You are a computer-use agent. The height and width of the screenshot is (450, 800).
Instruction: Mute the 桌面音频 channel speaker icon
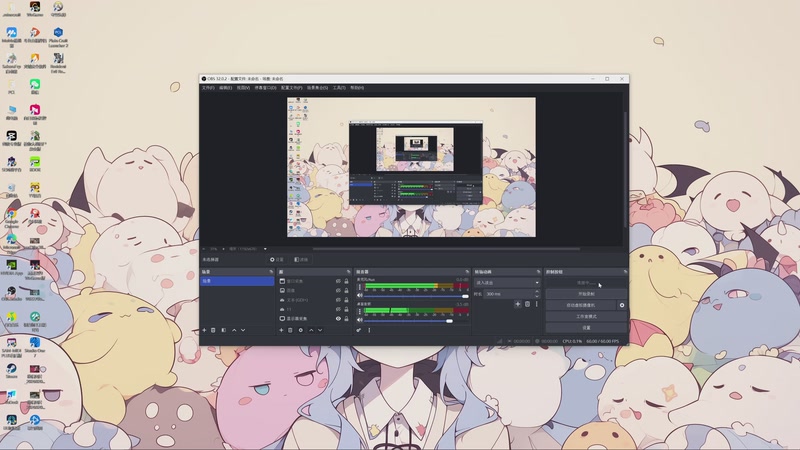(360, 320)
